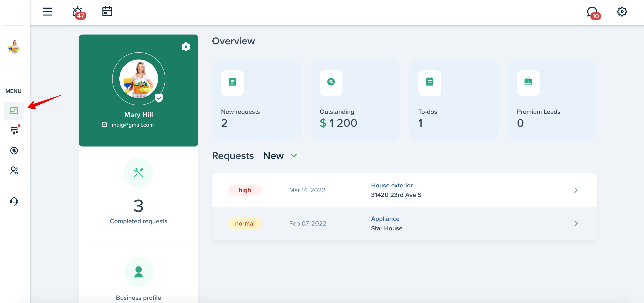
Task: Click the small profile avatar in the sidebar
Action: point(14,47)
